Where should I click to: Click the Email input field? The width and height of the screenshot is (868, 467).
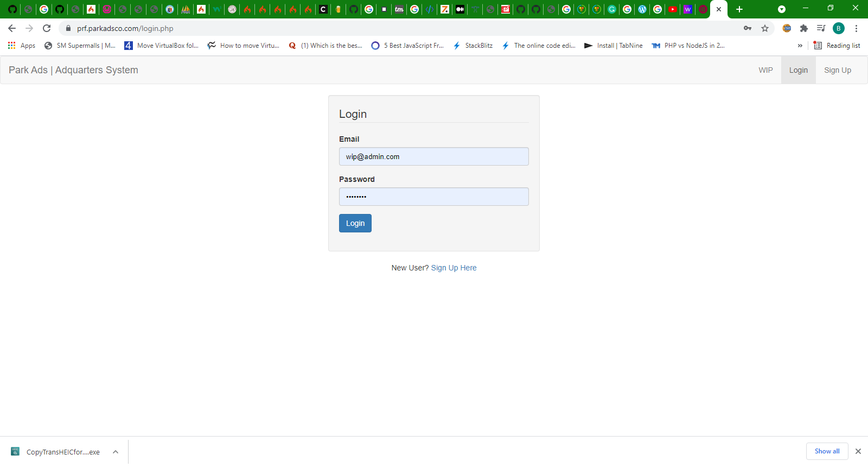pyautogui.click(x=433, y=156)
